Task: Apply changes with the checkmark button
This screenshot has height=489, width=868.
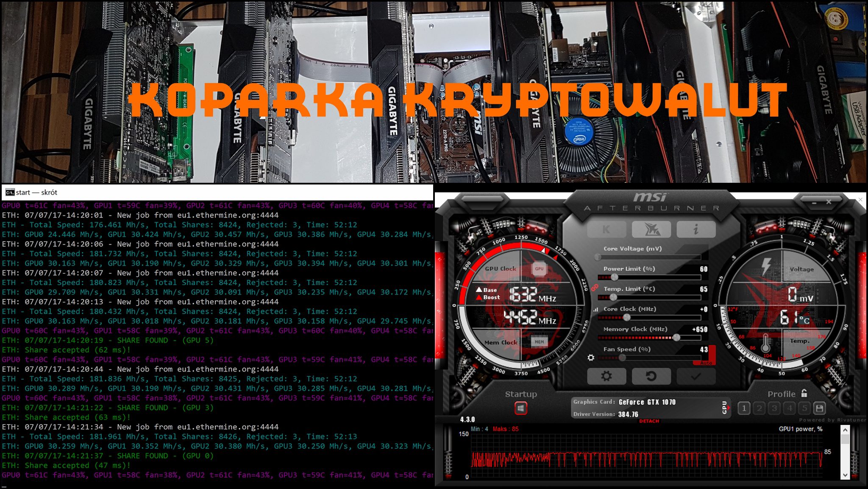Action: [696, 377]
